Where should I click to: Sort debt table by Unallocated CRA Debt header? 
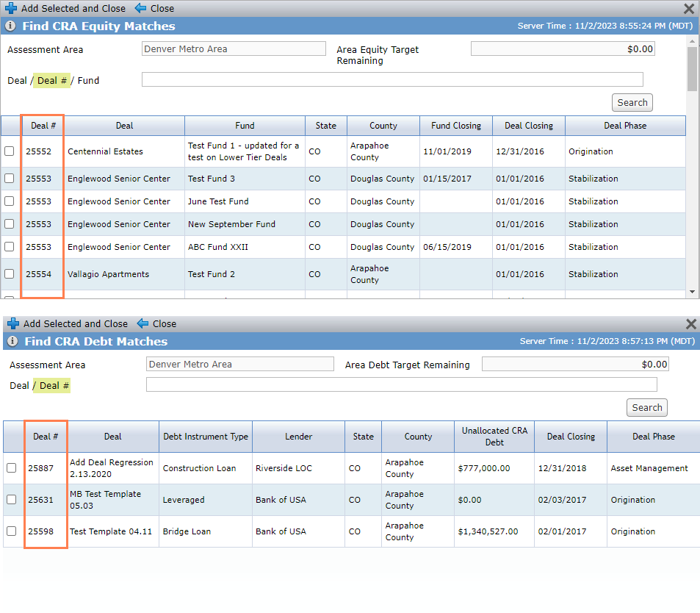pos(494,436)
